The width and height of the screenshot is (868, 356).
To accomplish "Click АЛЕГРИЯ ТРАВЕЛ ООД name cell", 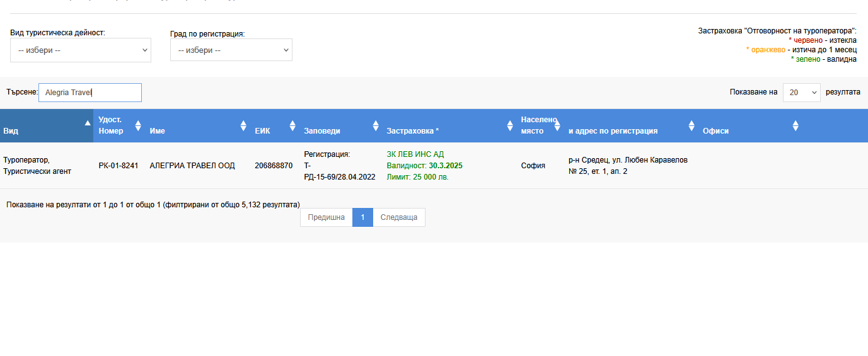I will click(x=192, y=166).
